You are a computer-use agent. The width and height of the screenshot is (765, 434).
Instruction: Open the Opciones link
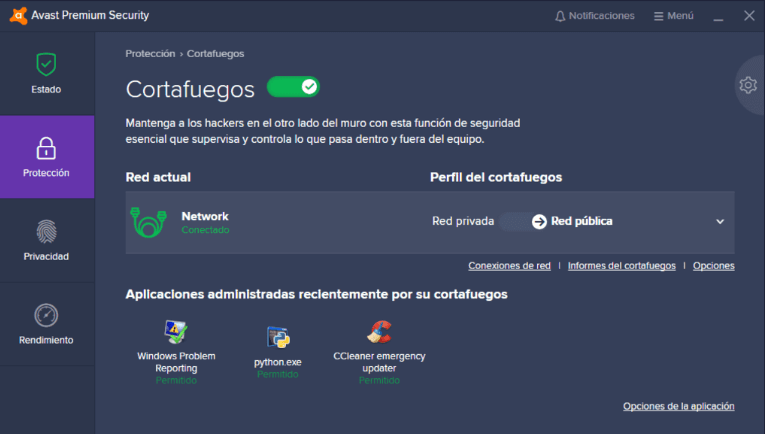click(713, 266)
